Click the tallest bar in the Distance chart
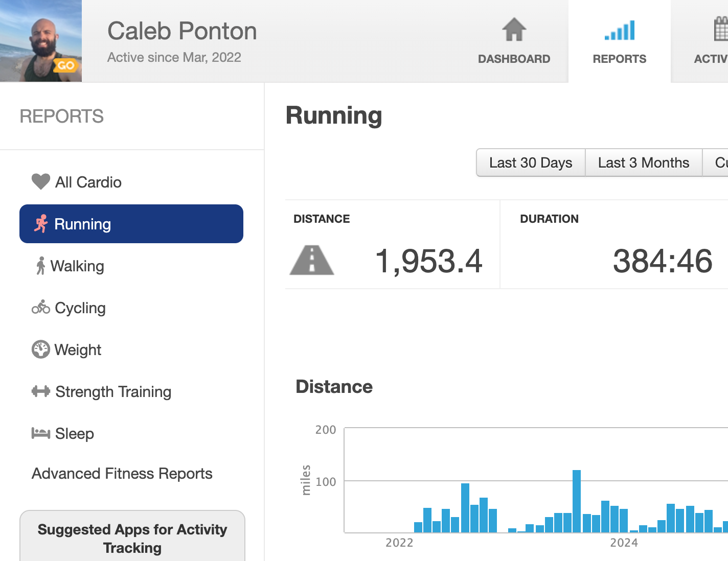The image size is (728, 561). 577,501
